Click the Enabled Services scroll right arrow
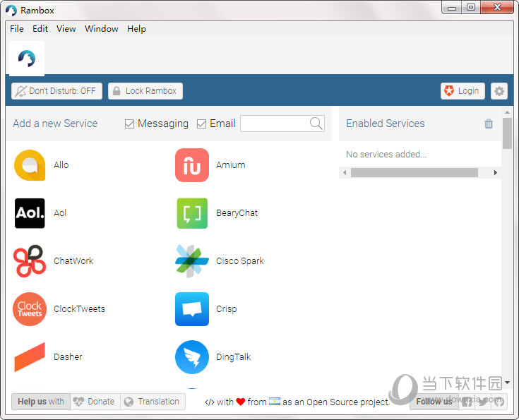Screen dimensions: 519x420 tap(496, 172)
